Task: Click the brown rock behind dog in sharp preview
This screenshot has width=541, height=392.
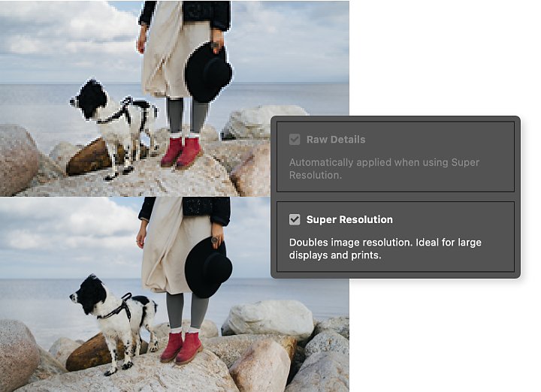Action: (x=88, y=353)
